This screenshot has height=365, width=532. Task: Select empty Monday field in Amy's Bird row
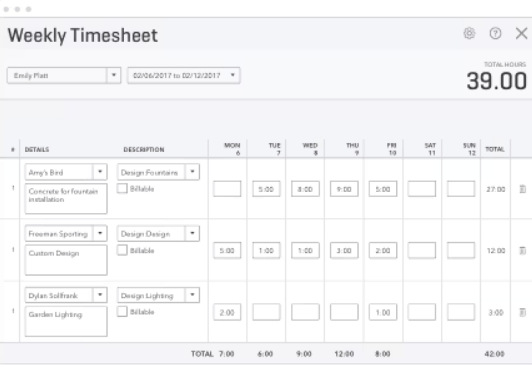[x=227, y=189]
